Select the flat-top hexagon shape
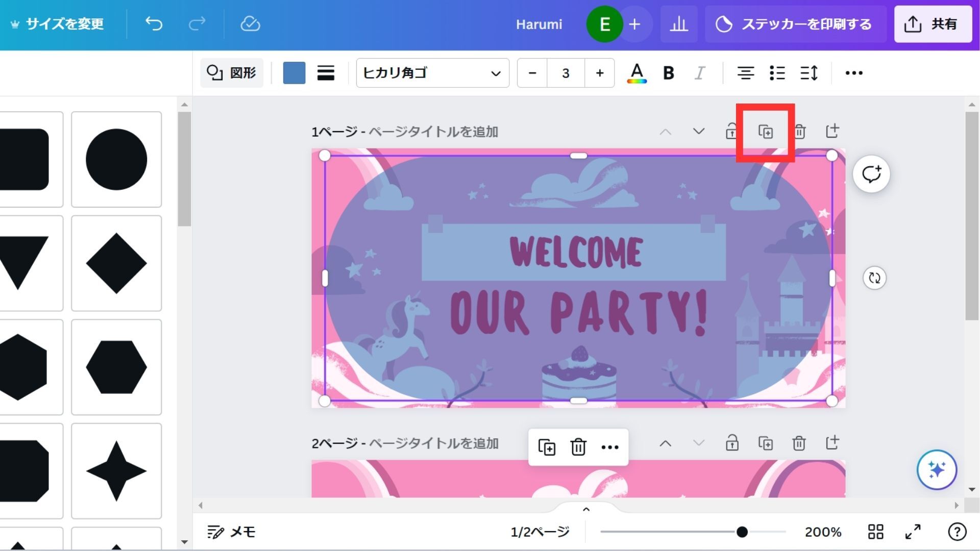Image resolution: width=980 pixels, height=551 pixels. point(116,367)
